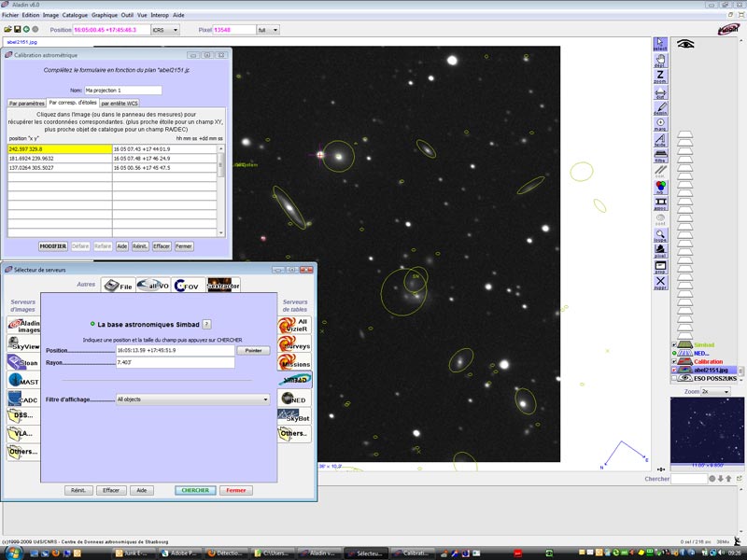Click the X delete (suppr) tool

coord(660,283)
